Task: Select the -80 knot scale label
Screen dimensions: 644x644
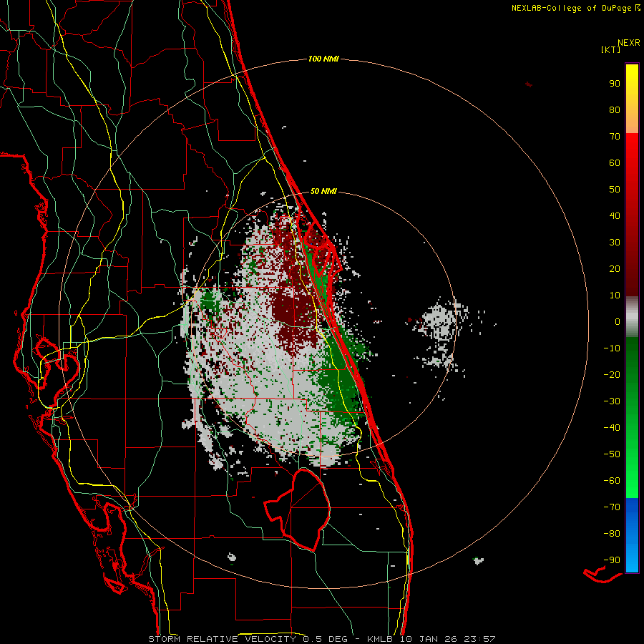Action: click(612, 534)
